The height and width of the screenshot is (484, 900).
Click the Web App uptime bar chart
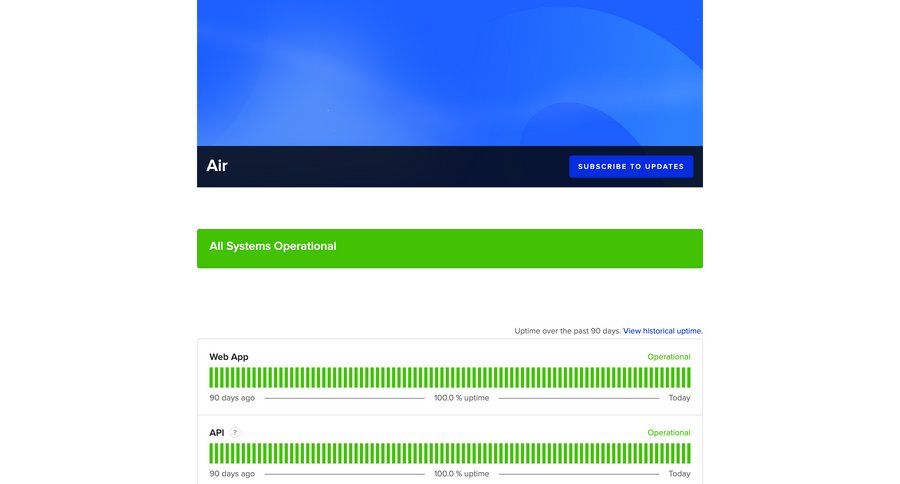pos(450,378)
